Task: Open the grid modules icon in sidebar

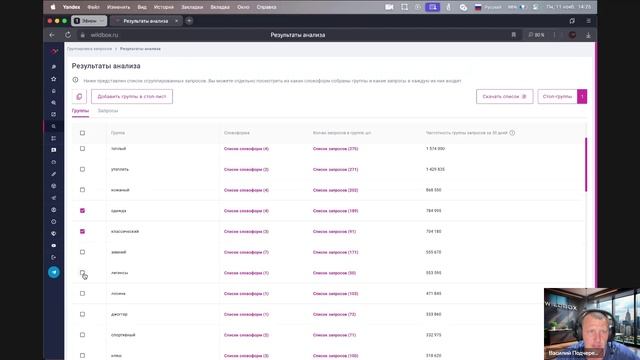Action: click(53, 138)
